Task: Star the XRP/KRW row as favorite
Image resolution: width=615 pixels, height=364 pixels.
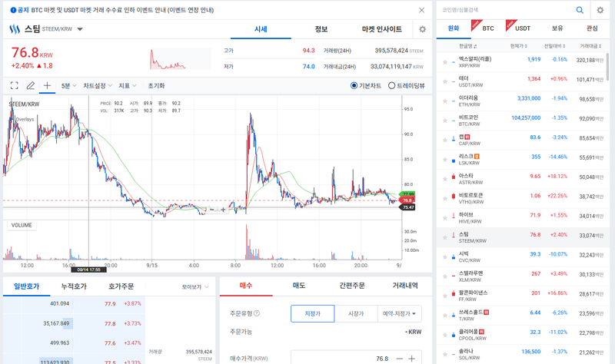Action: pyautogui.click(x=445, y=62)
